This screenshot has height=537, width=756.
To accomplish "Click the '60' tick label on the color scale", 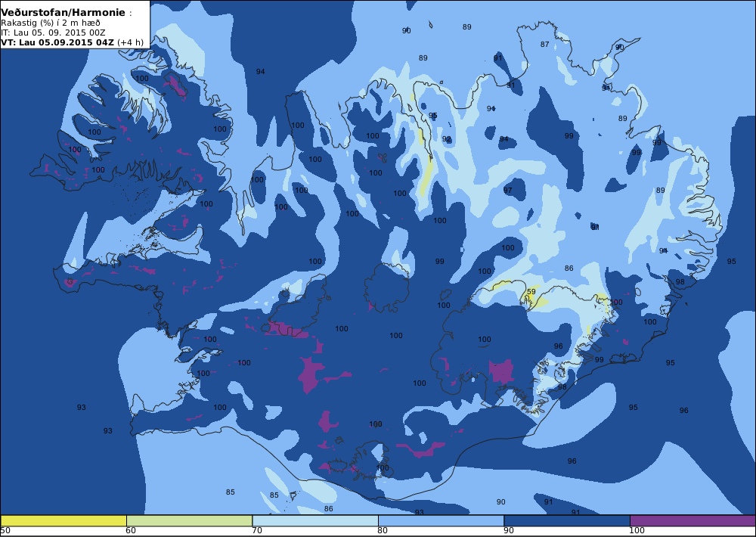I will tap(130, 531).
